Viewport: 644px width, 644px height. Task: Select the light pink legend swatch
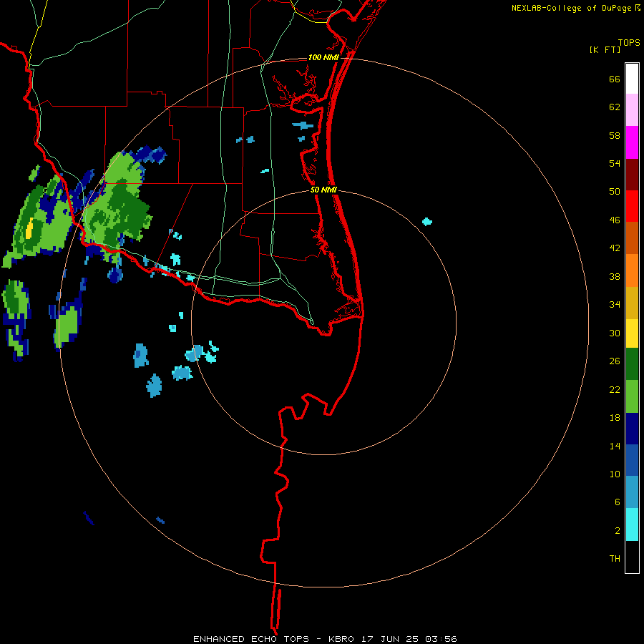pyautogui.click(x=632, y=109)
